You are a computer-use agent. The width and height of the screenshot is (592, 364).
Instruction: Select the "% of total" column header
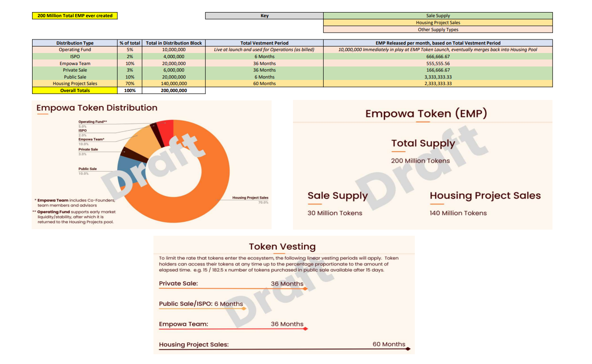[130, 43]
